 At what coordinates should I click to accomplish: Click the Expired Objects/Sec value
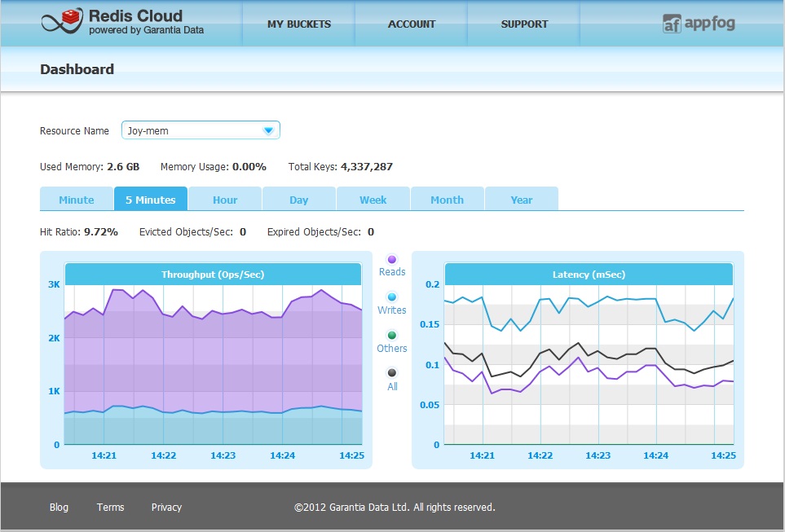pos(371,231)
